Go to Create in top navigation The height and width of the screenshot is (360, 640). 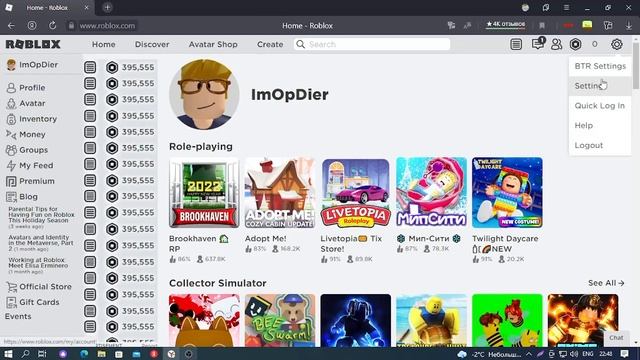click(x=270, y=44)
